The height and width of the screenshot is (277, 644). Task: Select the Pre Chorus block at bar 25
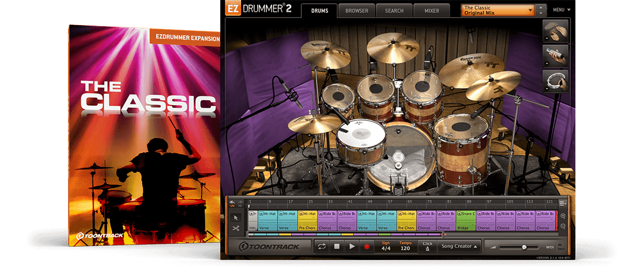307,220
